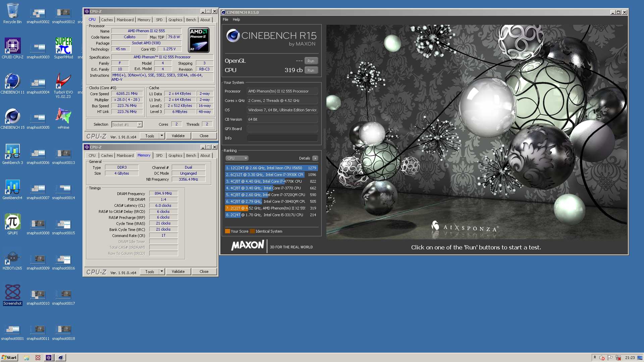Image resolution: width=644 pixels, height=362 pixels.
Task: Select the CINEBENCH 11 desktop icon
Action: [12, 84]
